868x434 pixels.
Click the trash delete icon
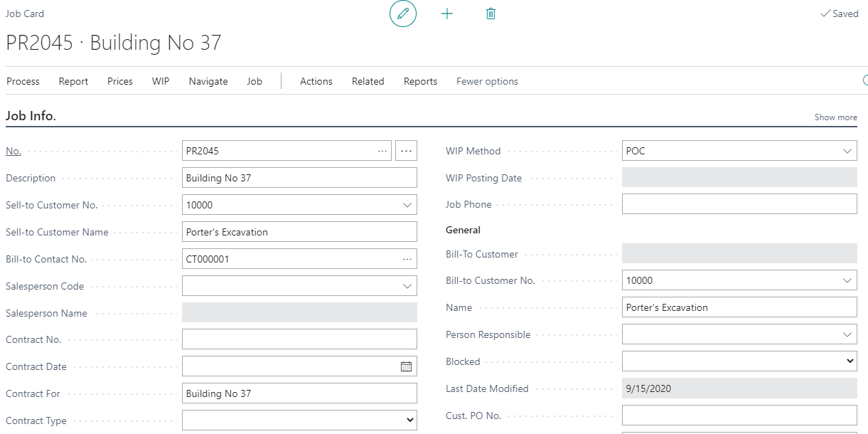[x=491, y=14]
